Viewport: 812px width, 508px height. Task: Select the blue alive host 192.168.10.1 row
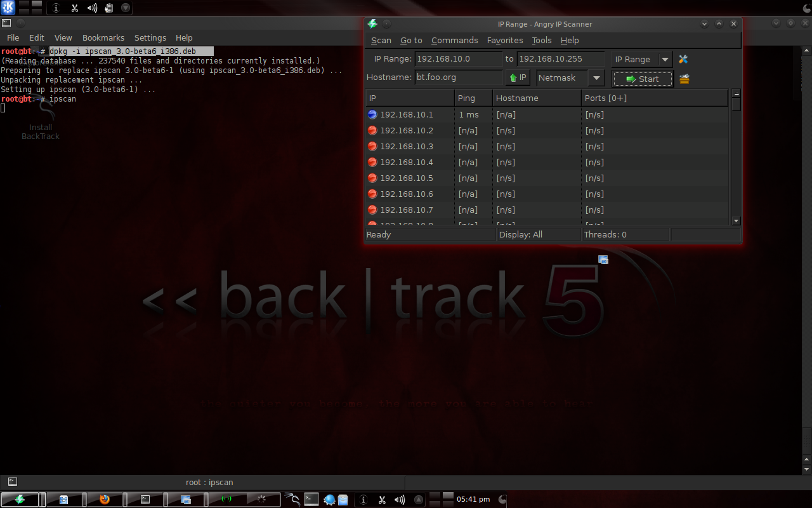(x=547, y=114)
